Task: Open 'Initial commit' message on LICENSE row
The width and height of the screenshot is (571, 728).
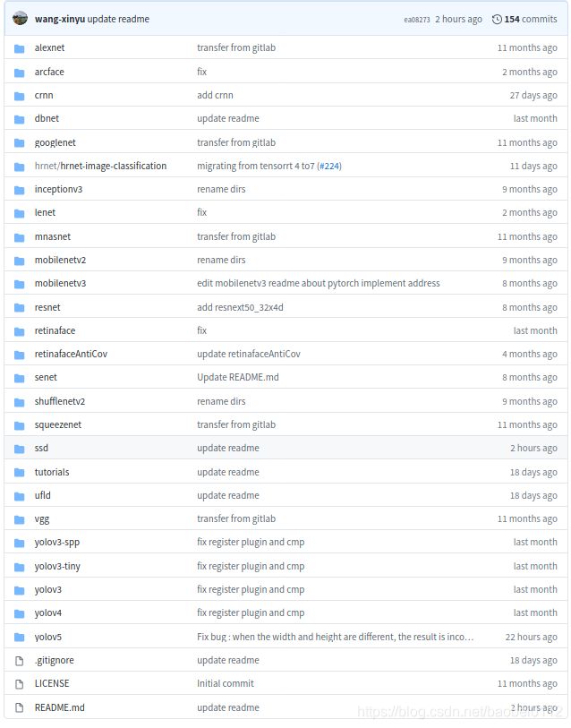Action: [x=226, y=683]
